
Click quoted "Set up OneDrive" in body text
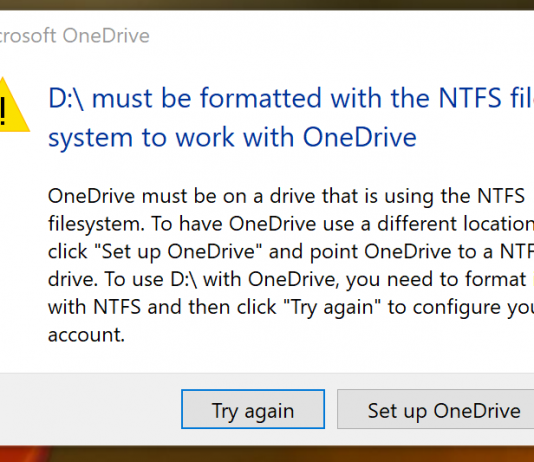pyautogui.click(x=178, y=252)
